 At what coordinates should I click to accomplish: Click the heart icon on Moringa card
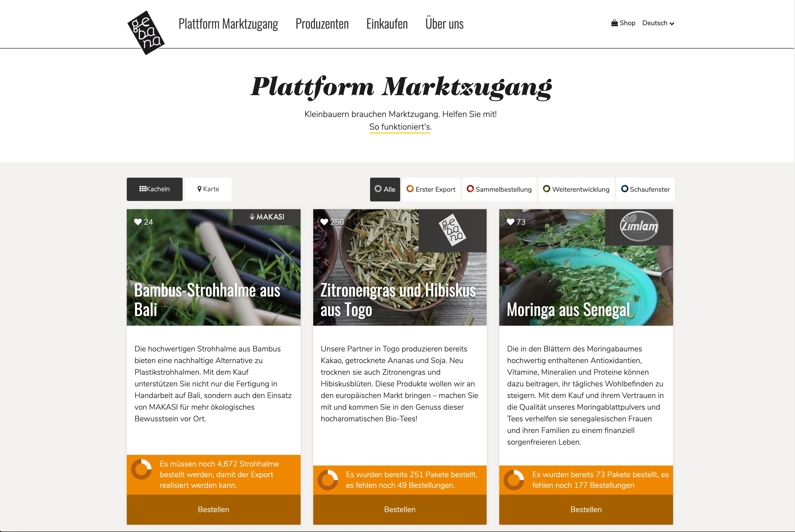click(511, 222)
